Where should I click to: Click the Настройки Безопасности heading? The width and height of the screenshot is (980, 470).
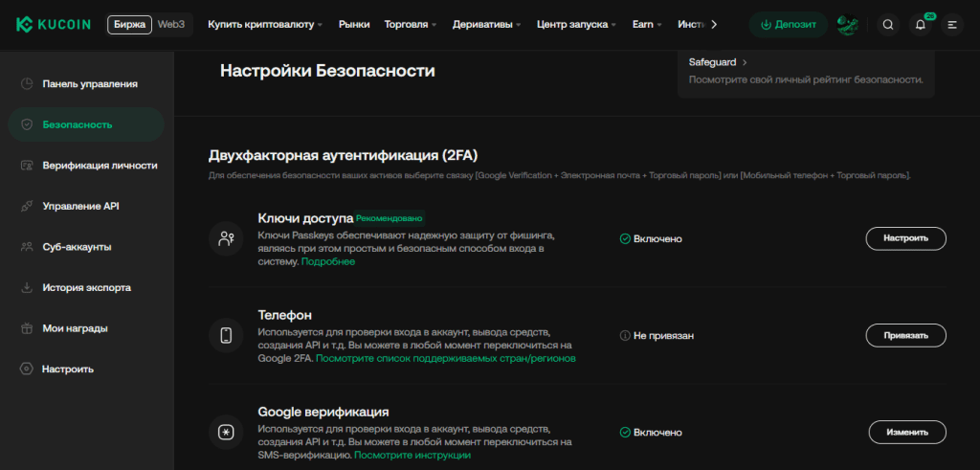(x=327, y=71)
